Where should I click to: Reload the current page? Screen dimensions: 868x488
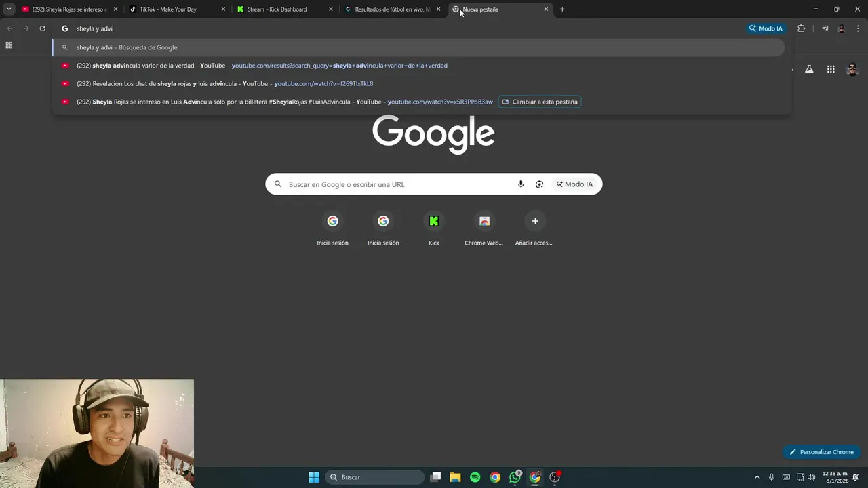[x=42, y=28]
